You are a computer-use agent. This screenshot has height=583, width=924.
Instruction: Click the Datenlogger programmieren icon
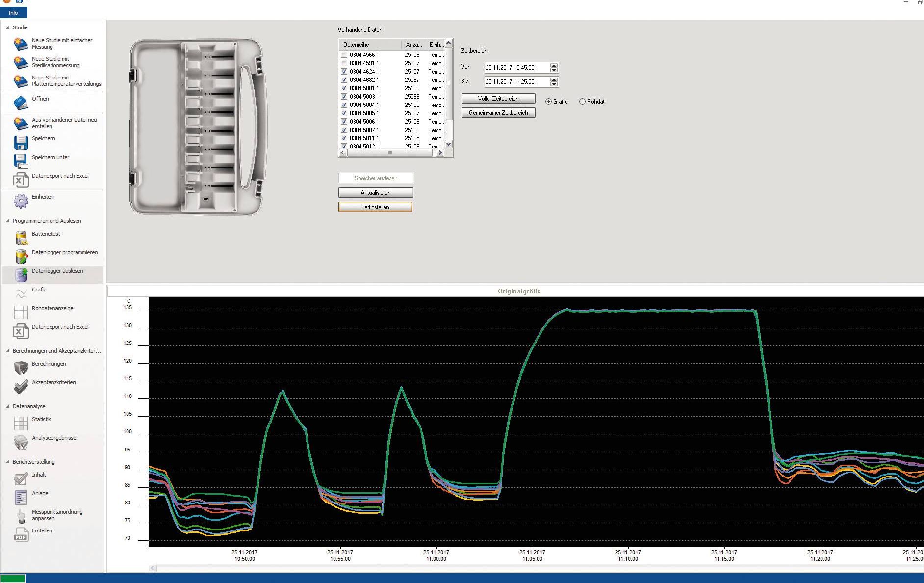21,257
